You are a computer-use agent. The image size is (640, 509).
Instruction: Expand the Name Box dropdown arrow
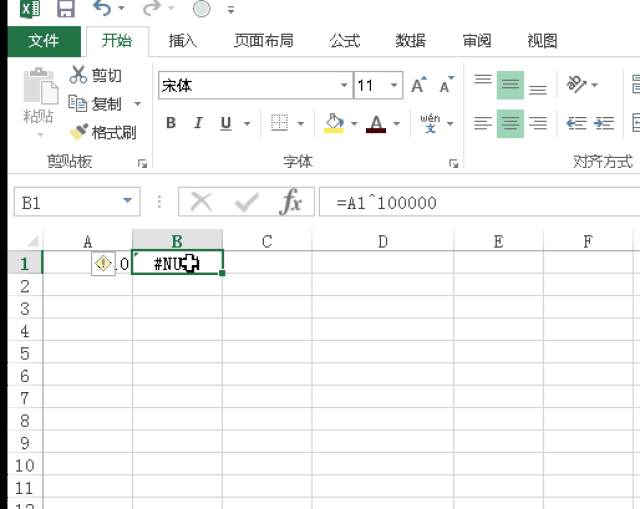tap(128, 200)
